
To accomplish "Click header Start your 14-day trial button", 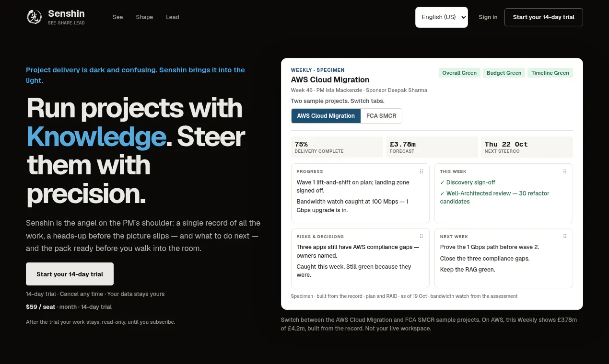I will (x=544, y=17).
